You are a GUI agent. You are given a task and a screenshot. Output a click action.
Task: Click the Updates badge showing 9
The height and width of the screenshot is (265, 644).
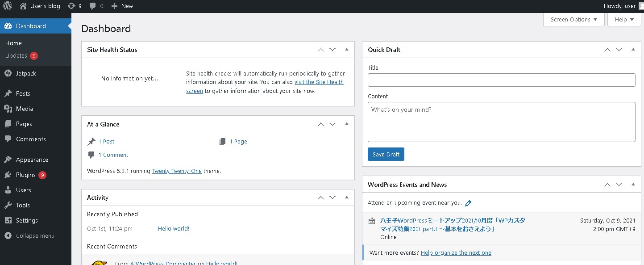34,55
